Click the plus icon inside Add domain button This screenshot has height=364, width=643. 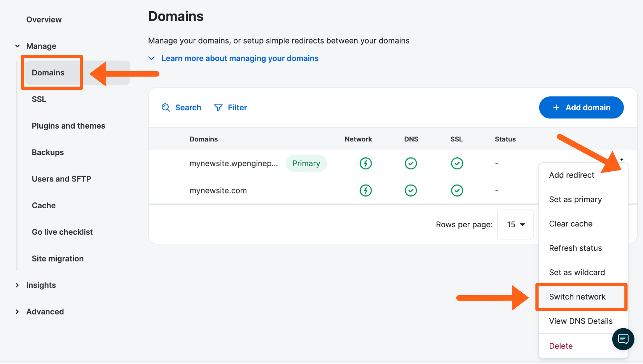coord(556,107)
